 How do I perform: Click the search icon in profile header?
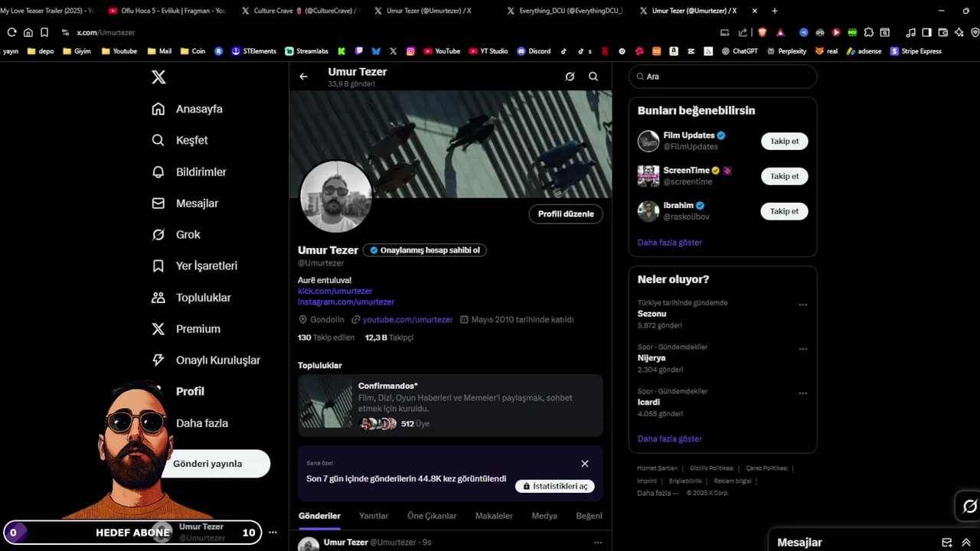pos(593,77)
